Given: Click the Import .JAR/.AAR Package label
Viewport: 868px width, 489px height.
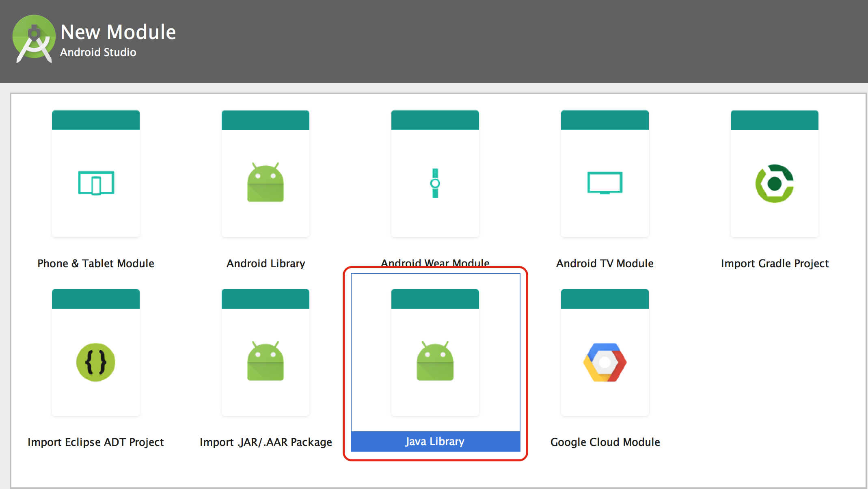Looking at the screenshot, I should [x=266, y=442].
